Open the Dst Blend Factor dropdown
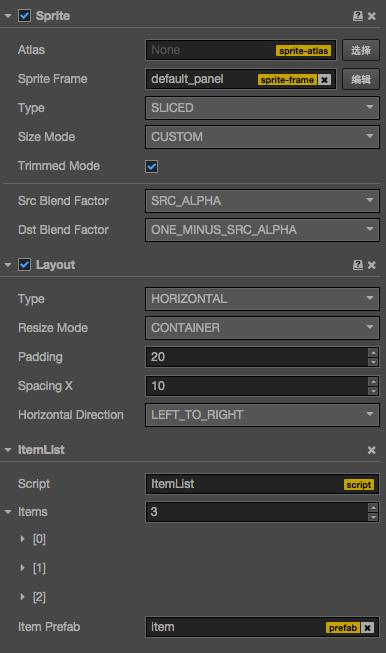386x653 pixels. pyautogui.click(x=262, y=230)
